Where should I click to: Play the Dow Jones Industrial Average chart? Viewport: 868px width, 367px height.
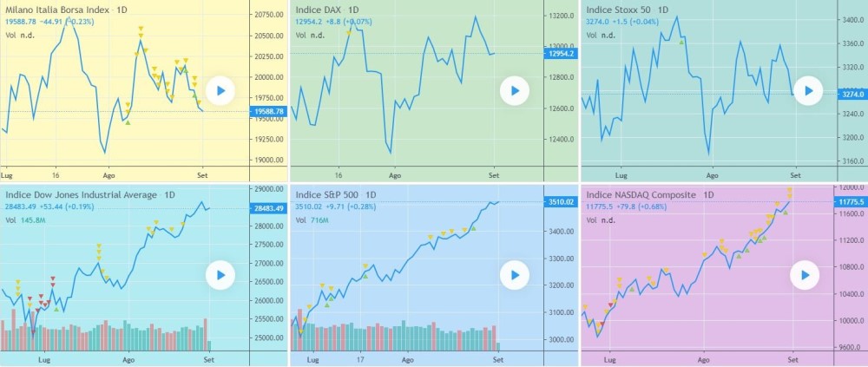[221, 276]
